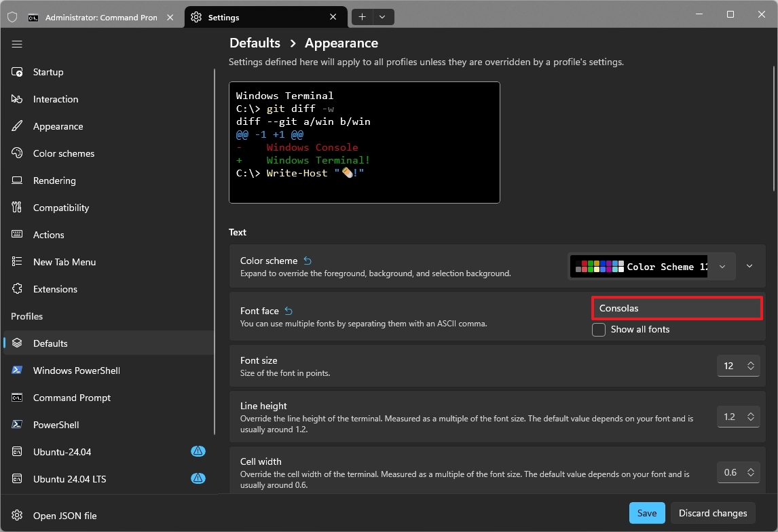Click the Color schemes palette icon
The height and width of the screenshot is (532, 778).
pos(18,153)
